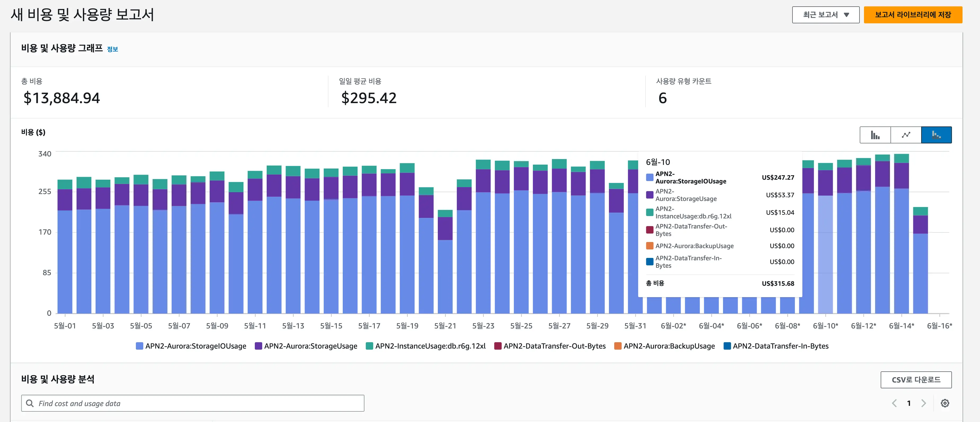Click the CSV로 다운로드 button
The image size is (980, 422).
click(916, 380)
